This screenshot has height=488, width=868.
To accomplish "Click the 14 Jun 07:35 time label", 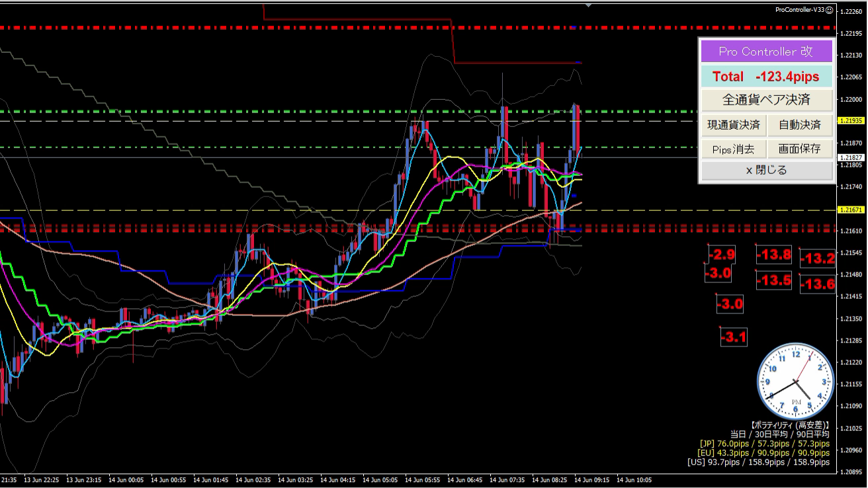I will [508, 480].
